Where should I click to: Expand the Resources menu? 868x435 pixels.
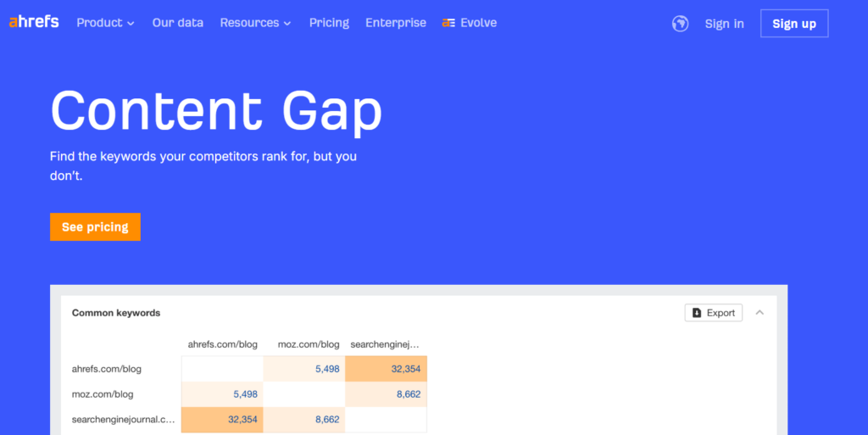(255, 23)
